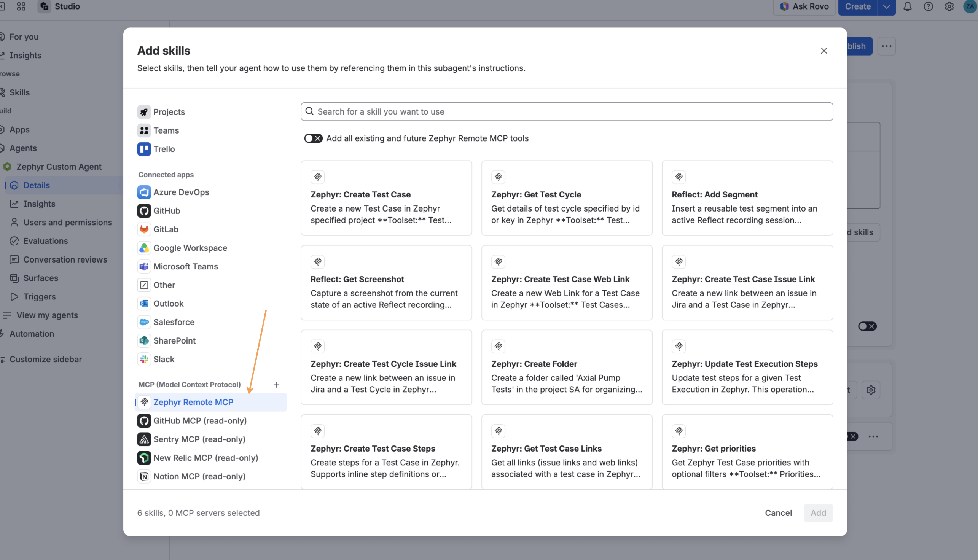Click the Microsoft Teams icon
Image resolution: width=978 pixels, height=560 pixels.
click(144, 266)
